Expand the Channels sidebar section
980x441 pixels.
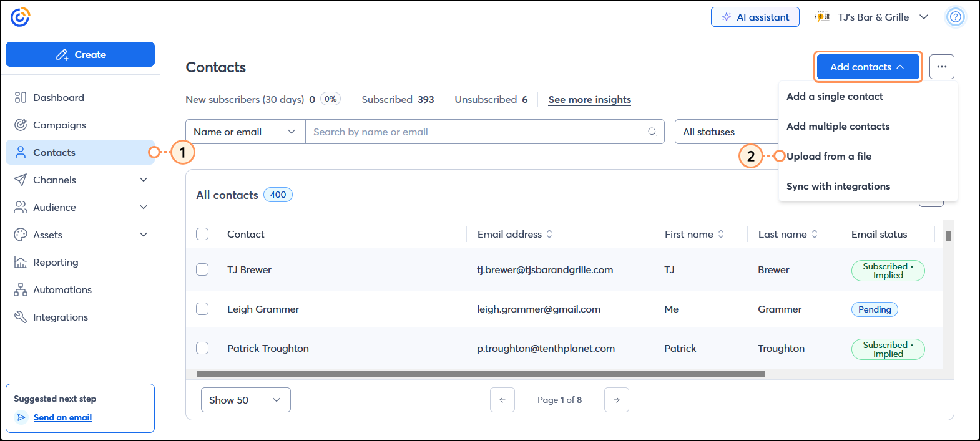pyautogui.click(x=144, y=180)
